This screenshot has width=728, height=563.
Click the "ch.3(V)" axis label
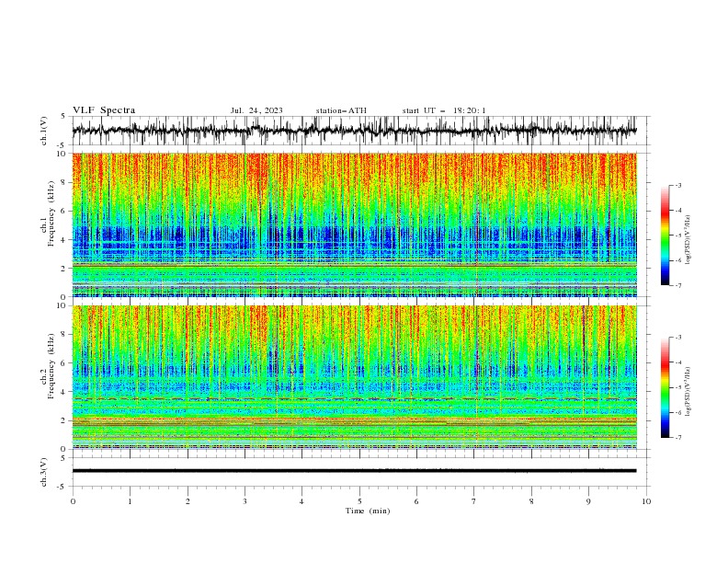click(x=43, y=472)
